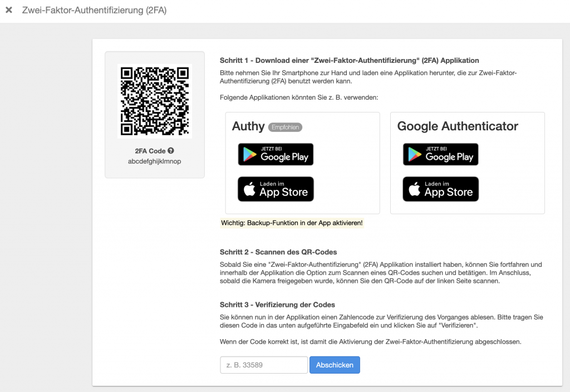Select the 2FA code text abcdefghijklmnop
The width and height of the screenshot is (570, 392).
pos(155,161)
